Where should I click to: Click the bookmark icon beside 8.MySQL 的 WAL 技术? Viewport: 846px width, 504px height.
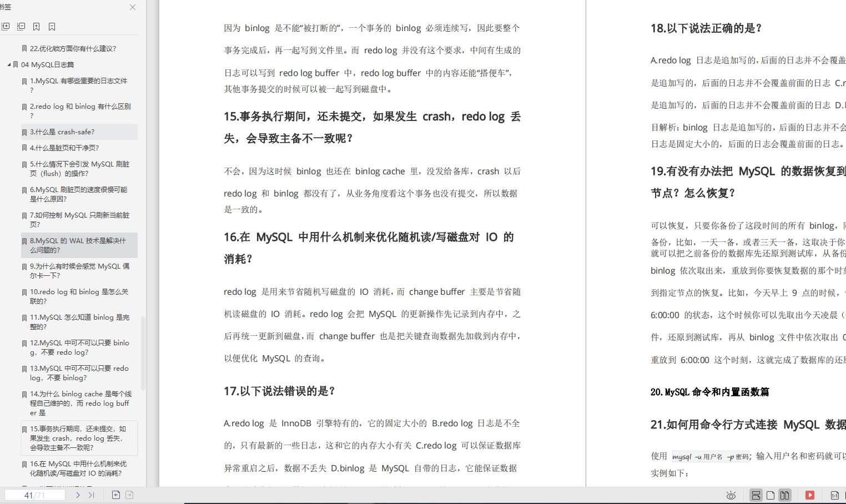[x=24, y=241]
